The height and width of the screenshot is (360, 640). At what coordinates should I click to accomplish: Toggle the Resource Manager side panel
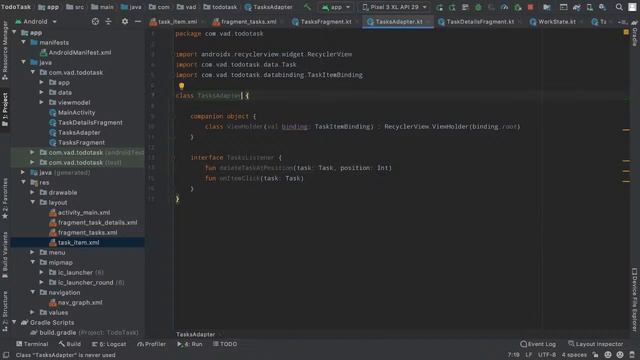tap(5, 51)
